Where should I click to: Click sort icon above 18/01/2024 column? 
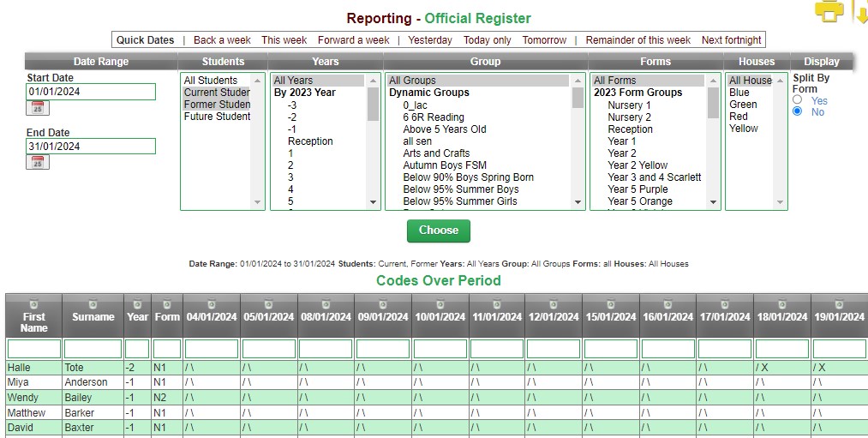(x=781, y=304)
